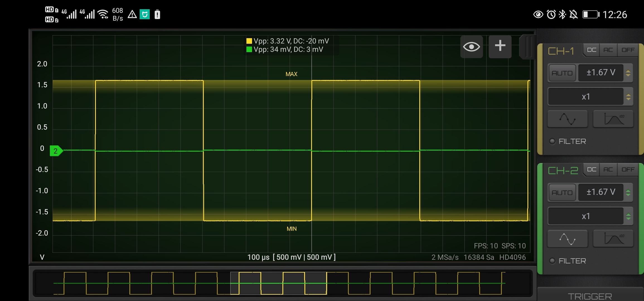This screenshot has width=644, height=301.
Task: Tap the alarm clock status icon
Action: pos(551,14)
